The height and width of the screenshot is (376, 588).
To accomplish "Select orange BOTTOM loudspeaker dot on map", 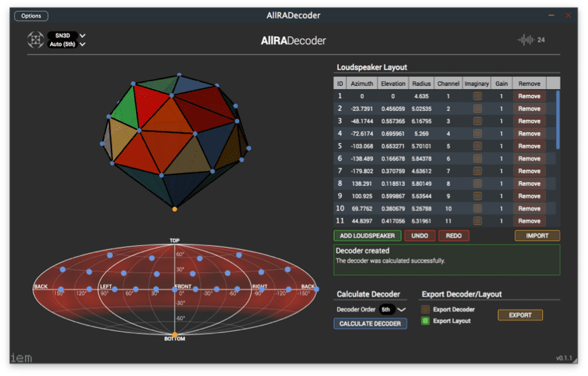I will click(175, 334).
